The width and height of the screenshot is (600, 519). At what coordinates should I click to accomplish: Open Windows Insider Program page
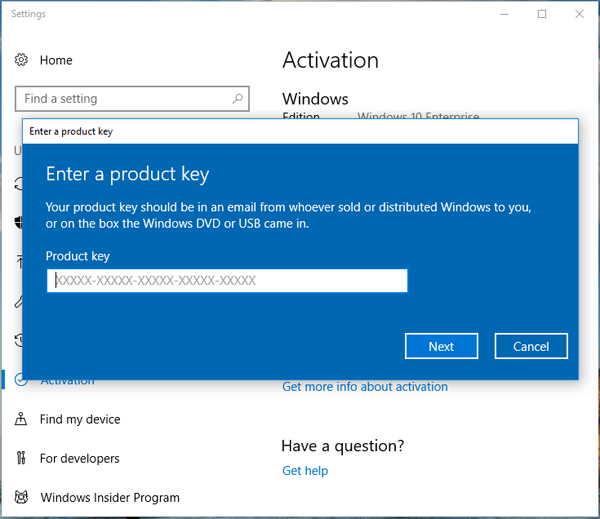pyautogui.click(x=110, y=497)
